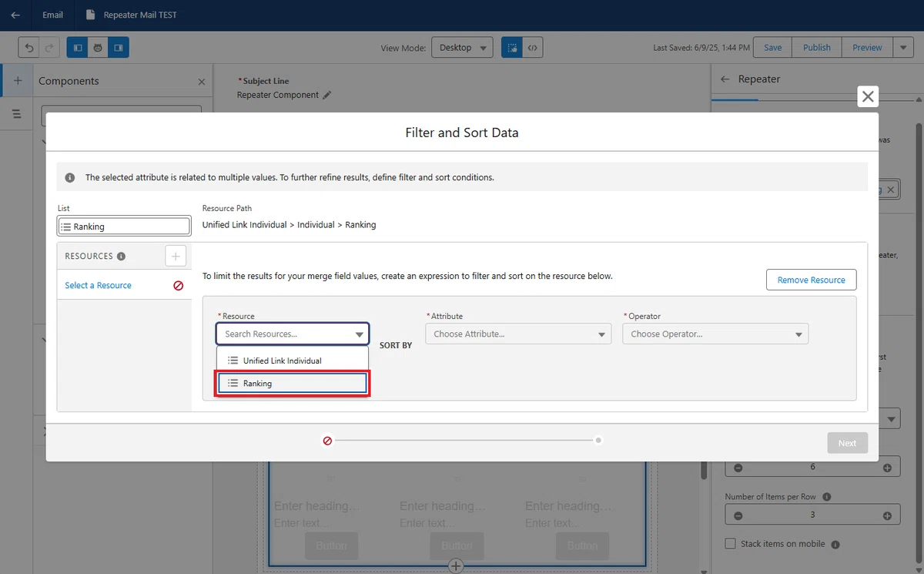Image resolution: width=924 pixels, height=574 pixels.
Task: Click the Remove Resource button
Action: pos(811,280)
